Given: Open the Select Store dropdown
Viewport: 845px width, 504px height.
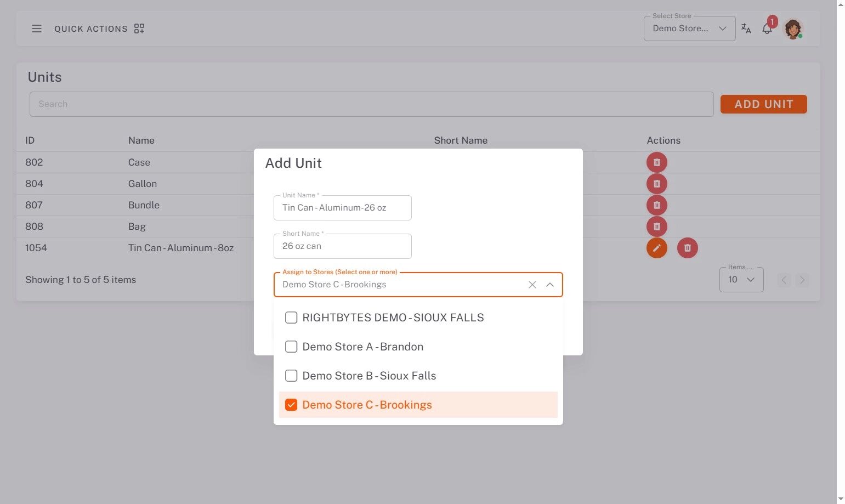Looking at the screenshot, I should pyautogui.click(x=689, y=29).
